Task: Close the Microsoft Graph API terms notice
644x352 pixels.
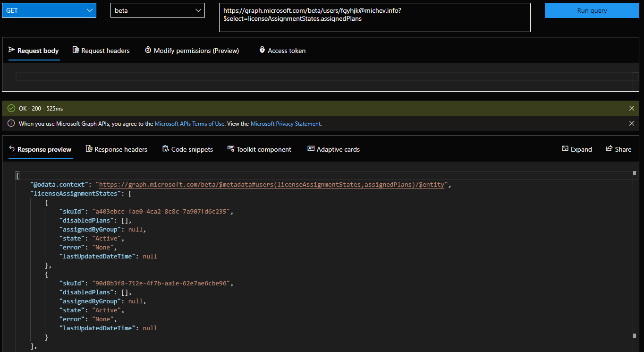Action: pyautogui.click(x=632, y=123)
